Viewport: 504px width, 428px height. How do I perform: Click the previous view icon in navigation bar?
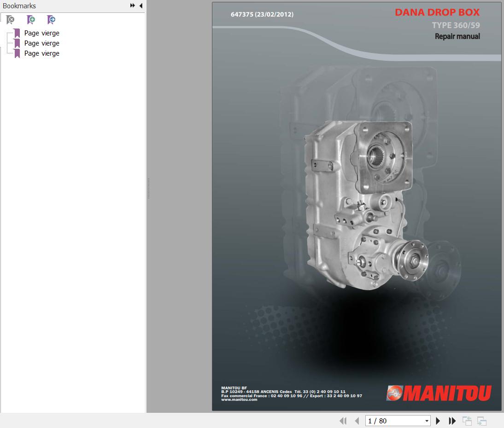point(467,421)
